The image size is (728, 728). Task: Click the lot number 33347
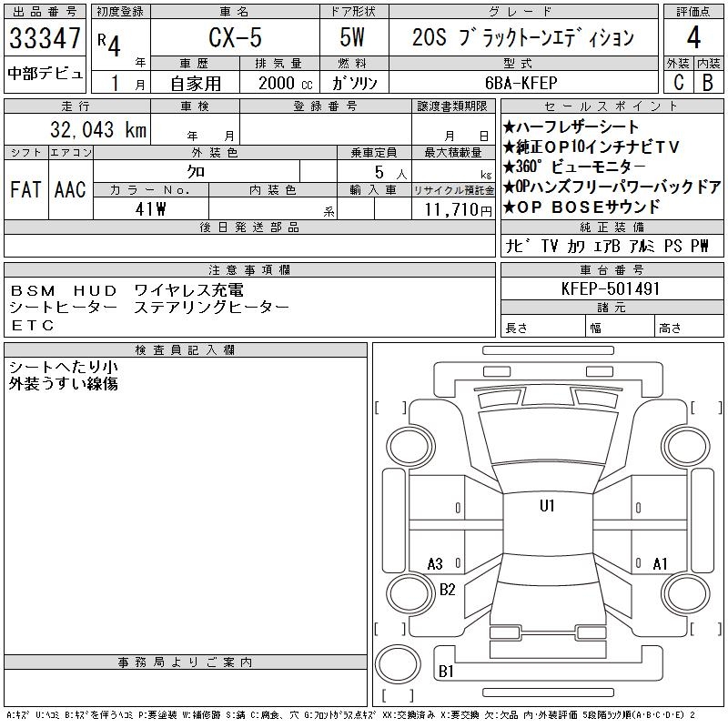(45, 38)
